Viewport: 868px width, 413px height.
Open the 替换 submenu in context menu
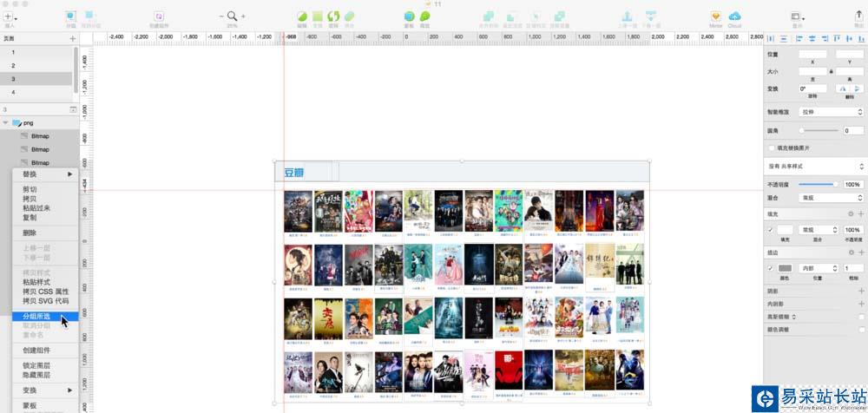(45, 174)
